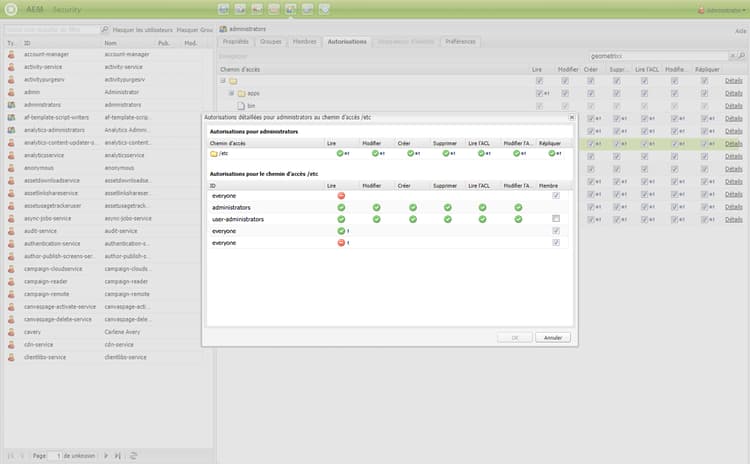Click the green Lire check in an everyone row
The width and height of the screenshot is (750, 464).
coord(341,231)
